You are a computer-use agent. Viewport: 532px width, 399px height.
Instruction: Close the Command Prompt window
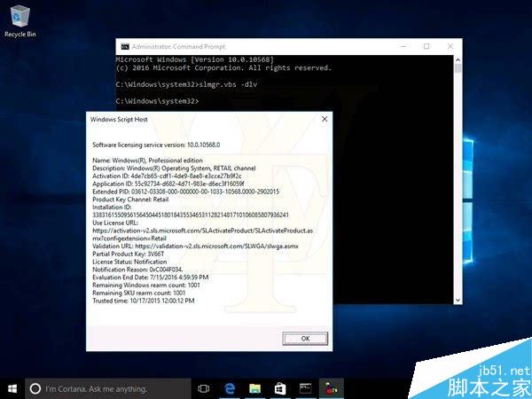(450, 46)
